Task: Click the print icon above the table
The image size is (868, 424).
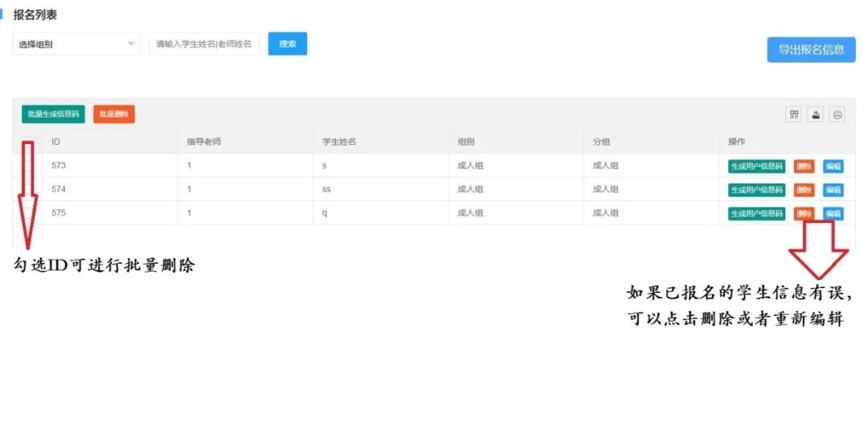Action: tap(837, 114)
